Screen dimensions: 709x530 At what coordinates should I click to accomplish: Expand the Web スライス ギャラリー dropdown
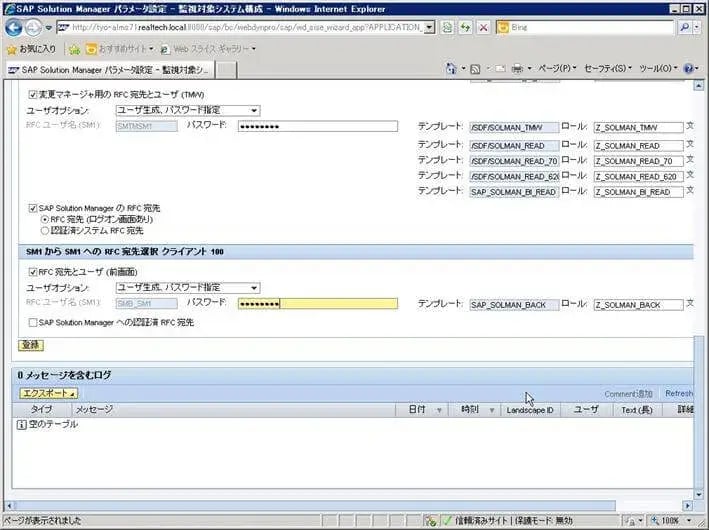tap(254, 49)
